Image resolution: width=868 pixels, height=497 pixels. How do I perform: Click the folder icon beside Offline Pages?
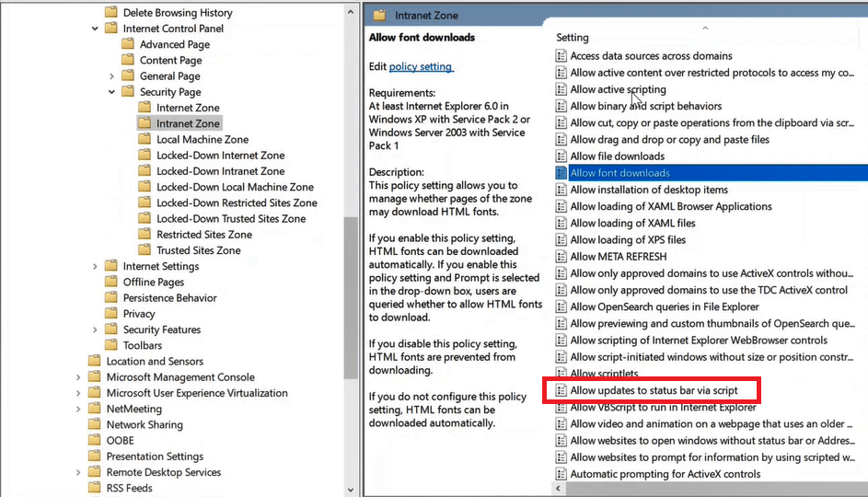tap(110, 283)
